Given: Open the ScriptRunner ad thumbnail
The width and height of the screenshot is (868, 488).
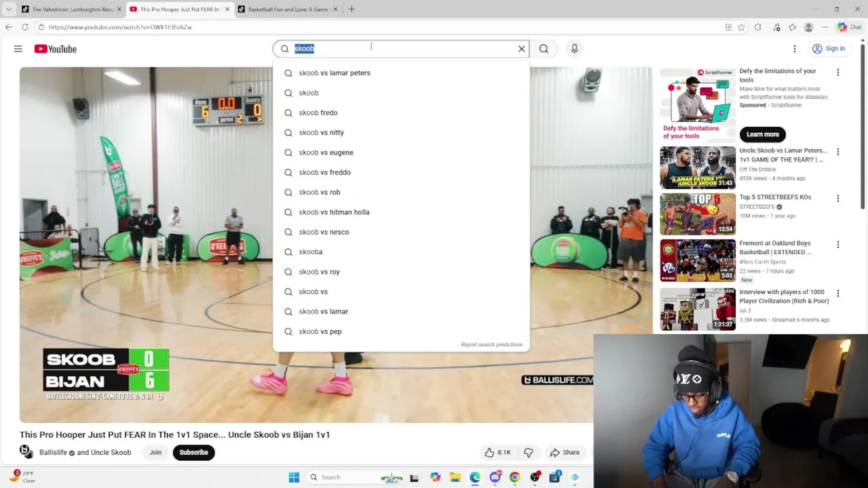Looking at the screenshot, I should click(698, 104).
